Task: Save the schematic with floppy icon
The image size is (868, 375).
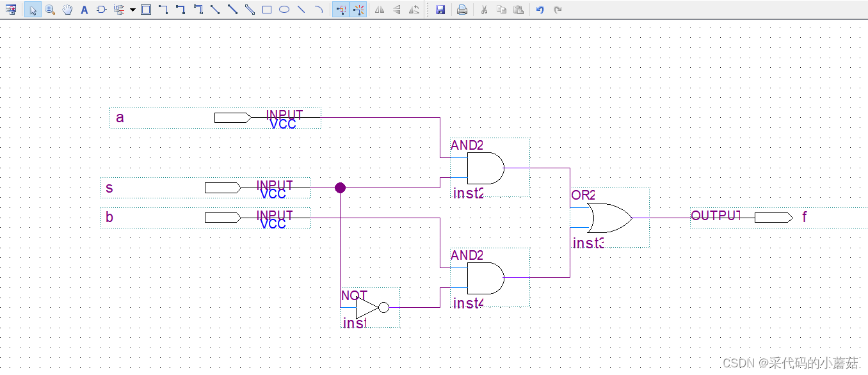Action: click(x=440, y=10)
